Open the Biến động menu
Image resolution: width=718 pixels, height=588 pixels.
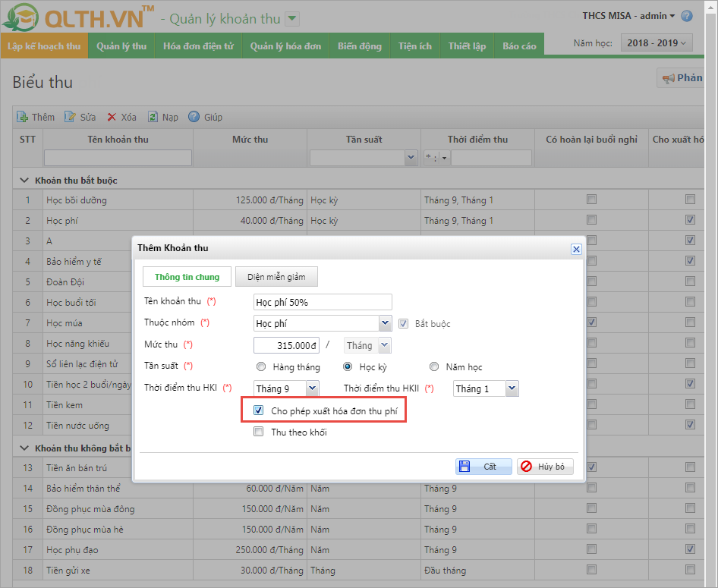360,46
